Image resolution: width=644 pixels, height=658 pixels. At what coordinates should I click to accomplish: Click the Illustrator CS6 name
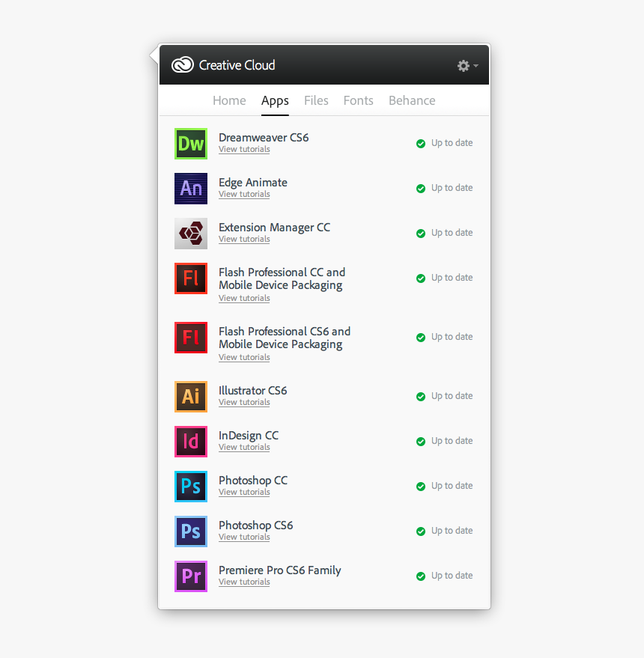coord(252,391)
